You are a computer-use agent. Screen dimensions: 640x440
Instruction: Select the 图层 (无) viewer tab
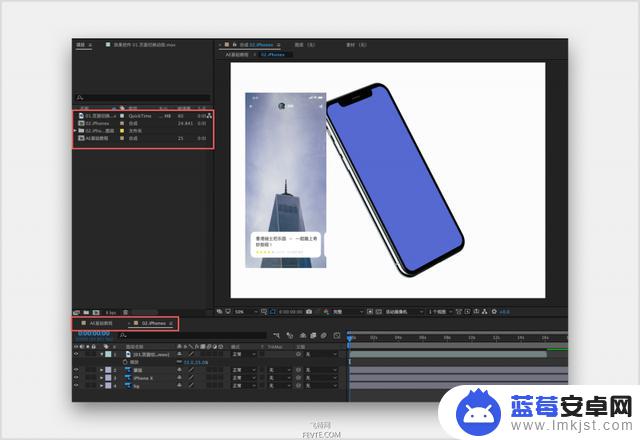click(305, 45)
